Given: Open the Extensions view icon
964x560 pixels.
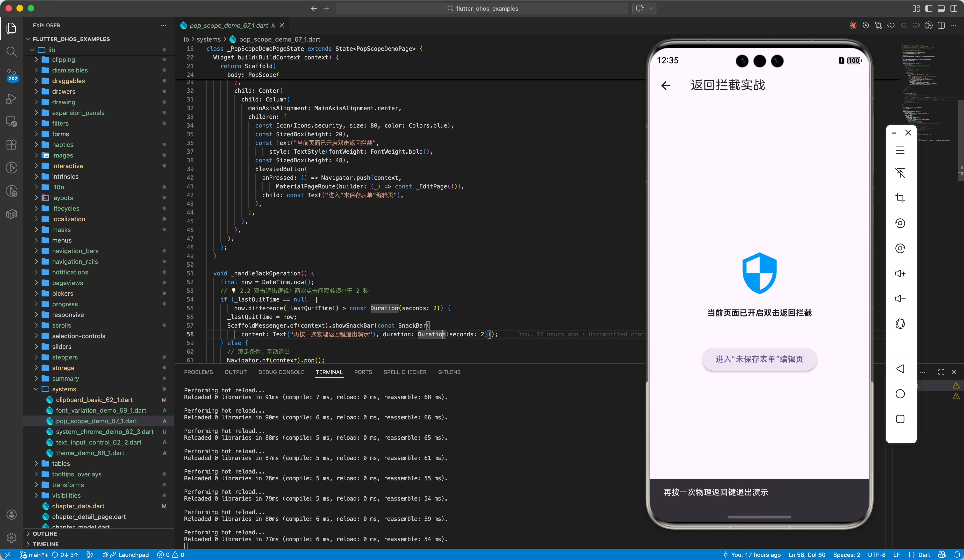Looking at the screenshot, I should 12,144.
